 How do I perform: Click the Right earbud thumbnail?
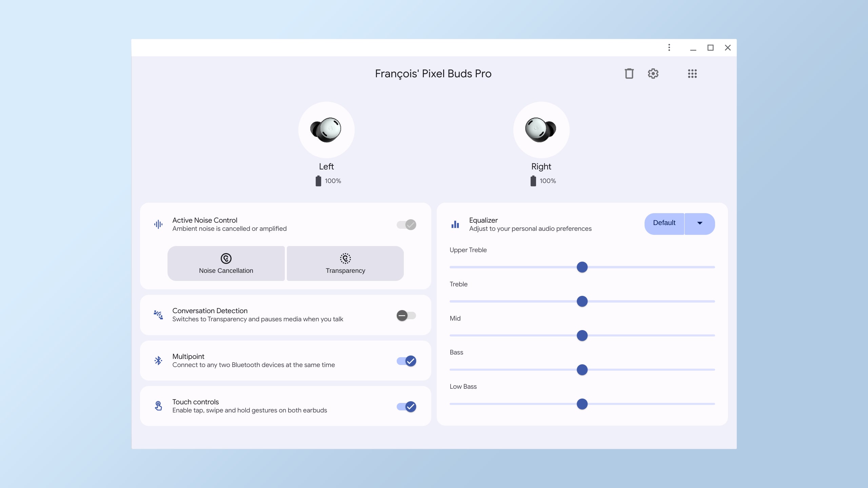tap(541, 129)
